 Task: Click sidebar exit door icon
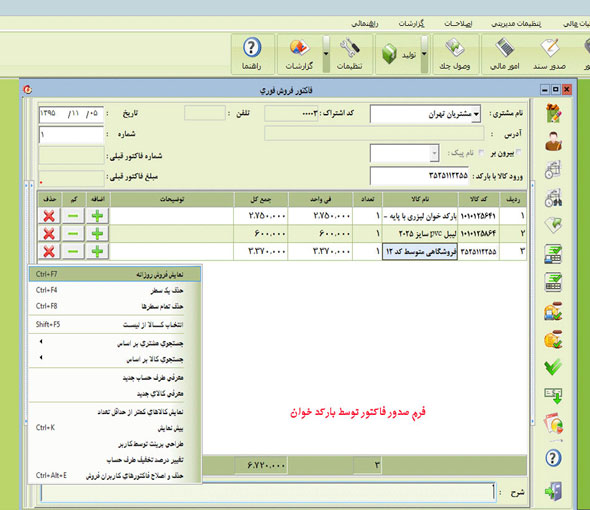pos(553,491)
